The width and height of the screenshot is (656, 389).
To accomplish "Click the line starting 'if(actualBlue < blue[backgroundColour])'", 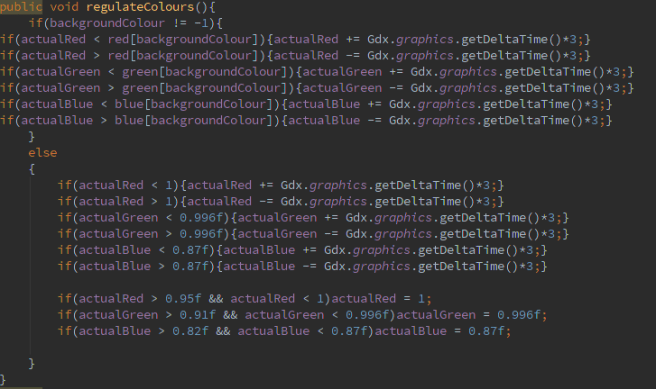I will [x=306, y=104].
